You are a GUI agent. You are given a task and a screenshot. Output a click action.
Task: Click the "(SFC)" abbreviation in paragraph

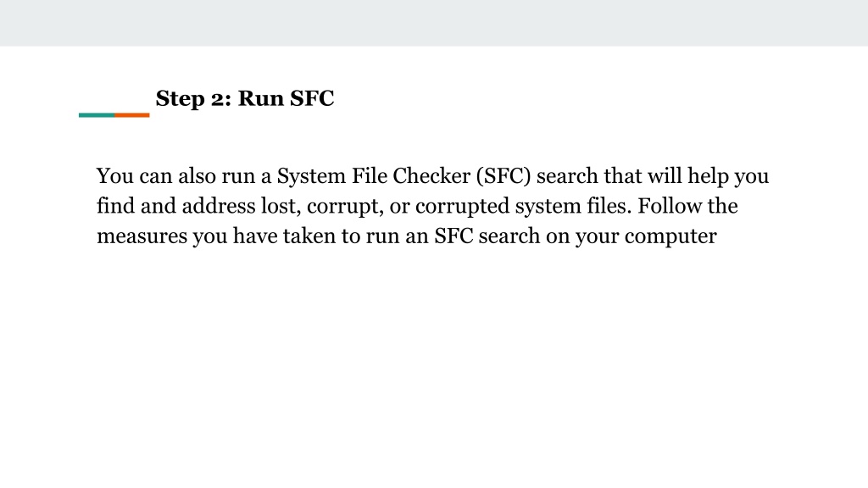tap(504, 176)
